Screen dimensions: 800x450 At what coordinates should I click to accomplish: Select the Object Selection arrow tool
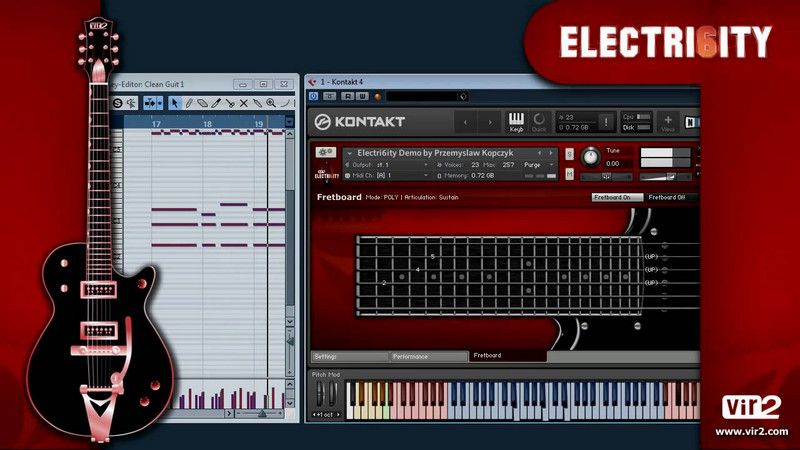174,104
